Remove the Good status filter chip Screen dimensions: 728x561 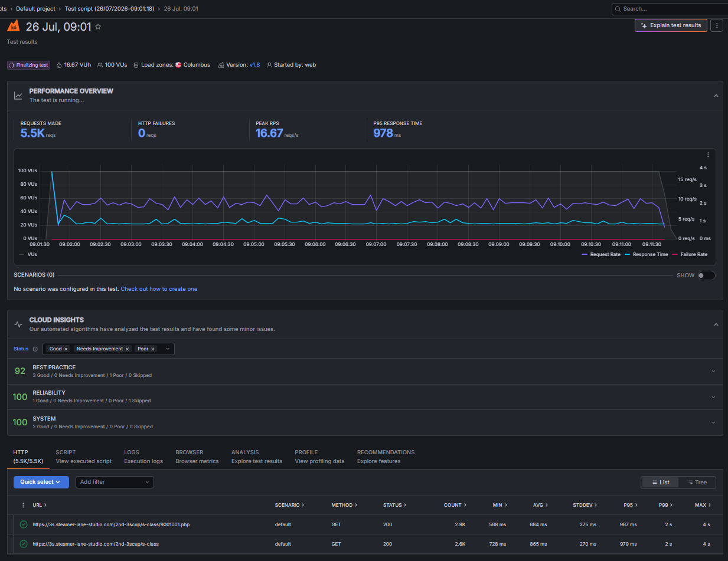66,349
